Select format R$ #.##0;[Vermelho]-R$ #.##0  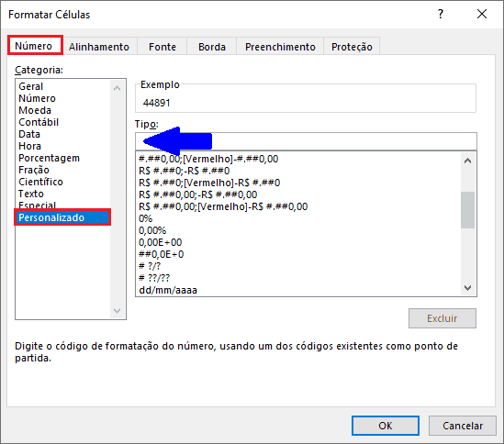pyautogui.click(x=298, y=183)
